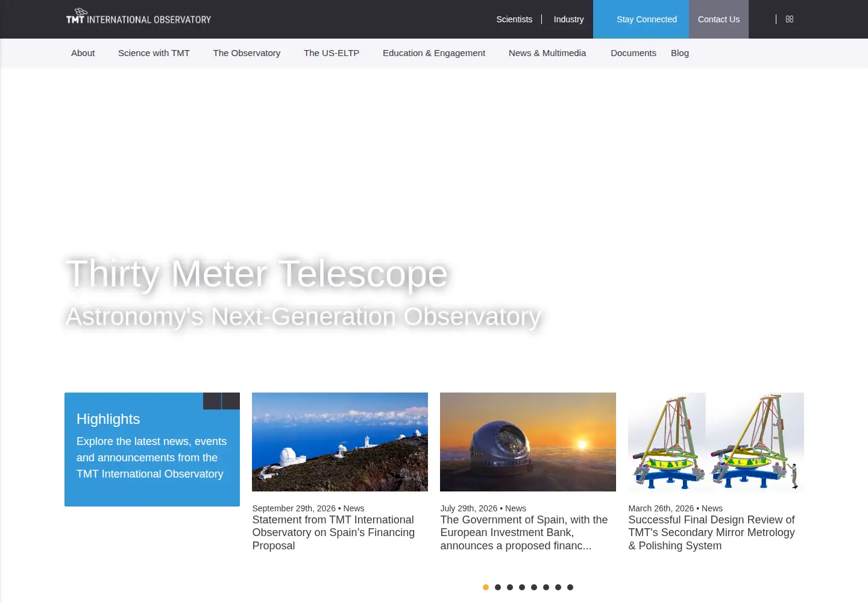Screen dimensions: 868x603
Task: Open the Science with TMT menu
Action: pyautogui.click(x=154, y=53)
